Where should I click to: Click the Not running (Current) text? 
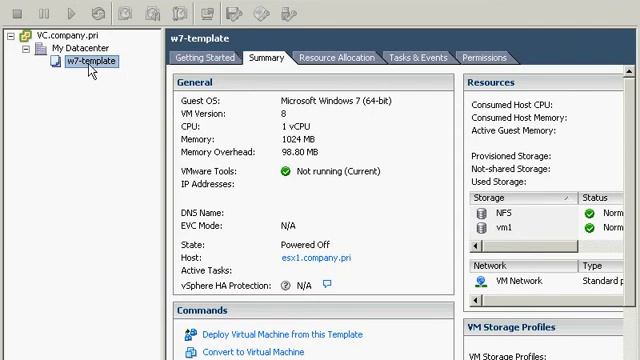(x=338, y=171)
